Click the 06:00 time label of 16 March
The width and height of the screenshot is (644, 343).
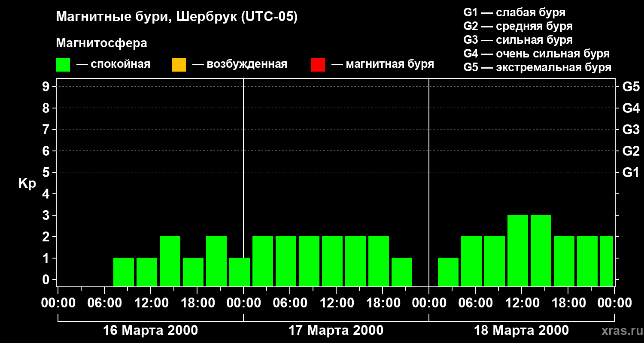coord(104,303)
